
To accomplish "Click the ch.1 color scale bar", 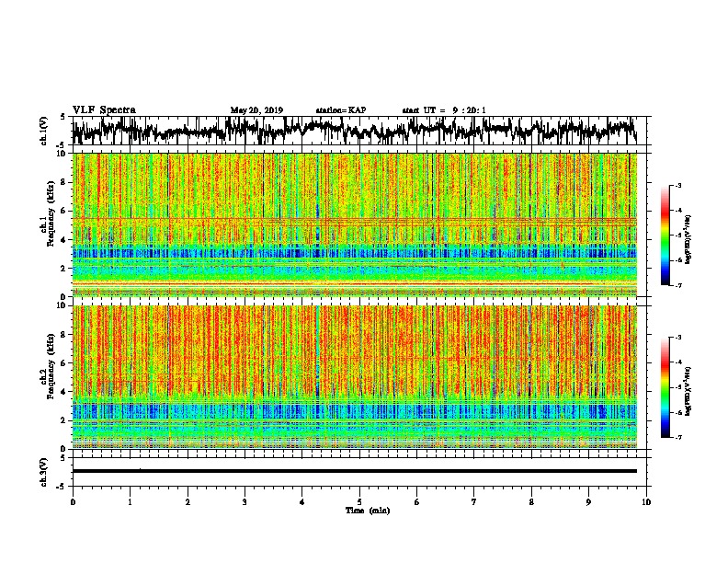I will tap(665, 236).
